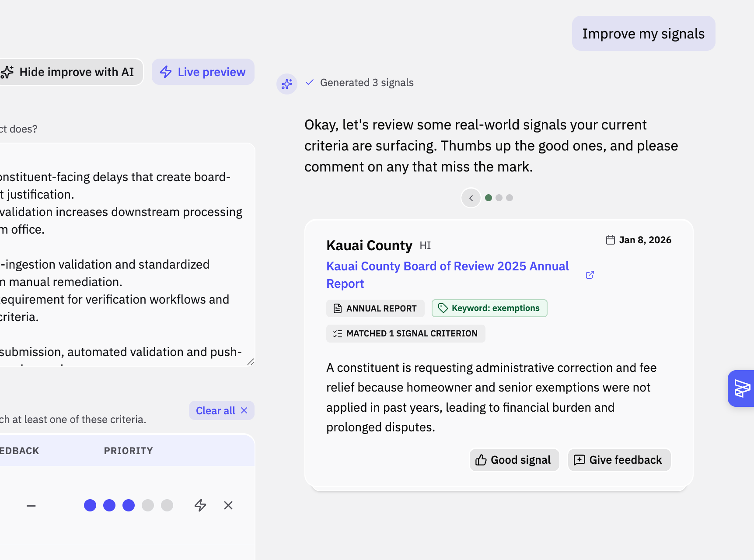This screenshot has height=560, width=754.
Task: Click the Jan 8, 2026 date
Action: [x=645, y=240]
